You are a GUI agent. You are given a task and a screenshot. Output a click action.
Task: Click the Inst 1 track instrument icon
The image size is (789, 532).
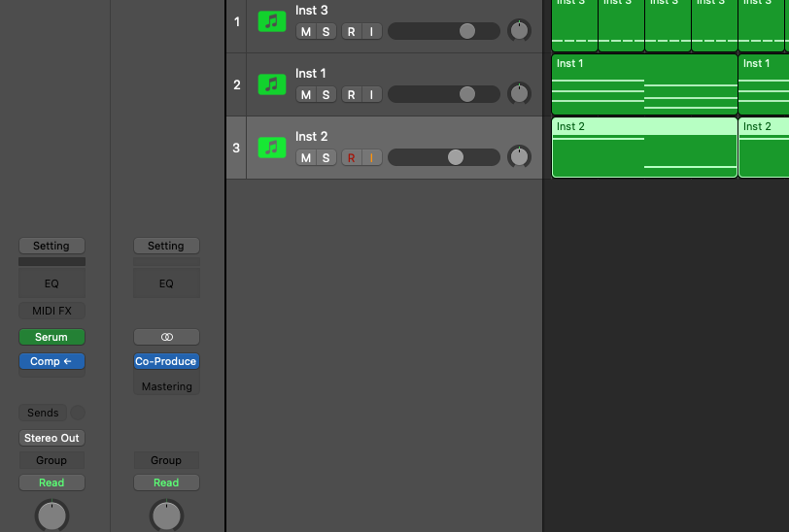pyautogui.click(x=272, y=84)
